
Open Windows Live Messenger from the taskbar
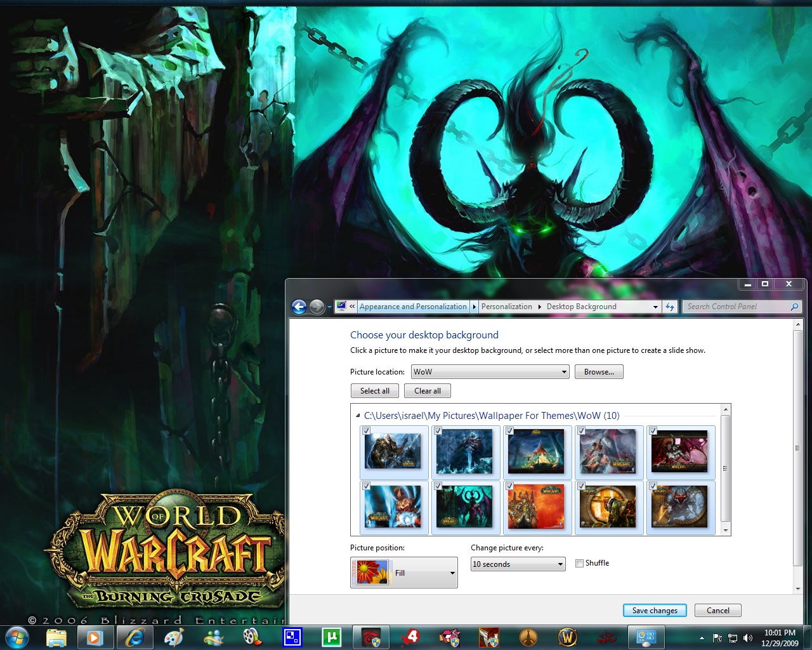pos(213,637)
